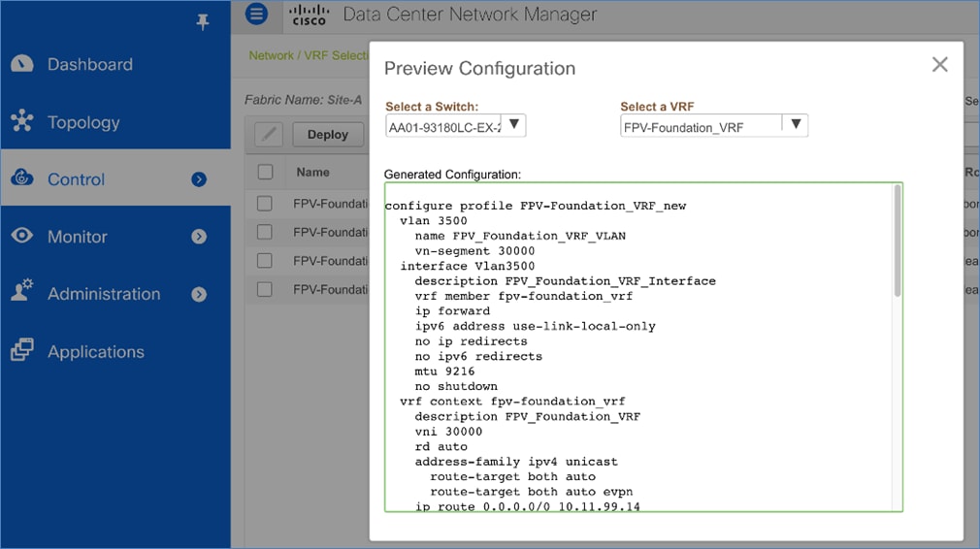Screen dimensions: 980x549
Task: Click the Monitor eye icon
Action: (22, 236)
